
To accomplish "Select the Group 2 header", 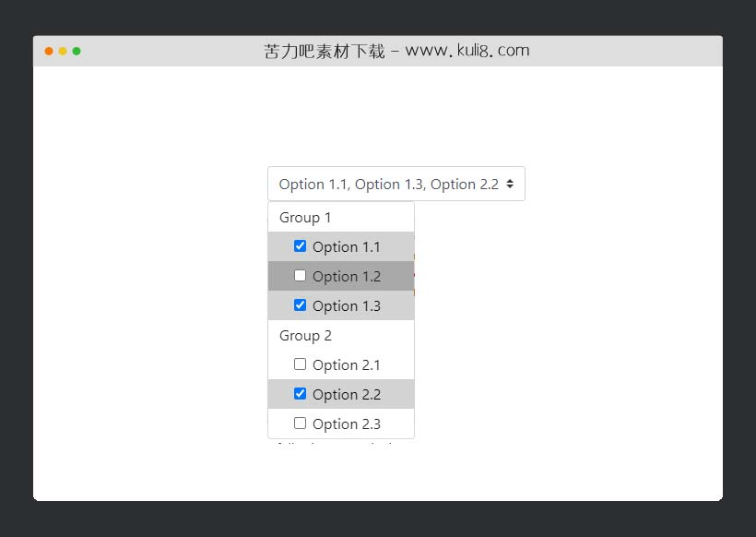I will coord(305,336).
